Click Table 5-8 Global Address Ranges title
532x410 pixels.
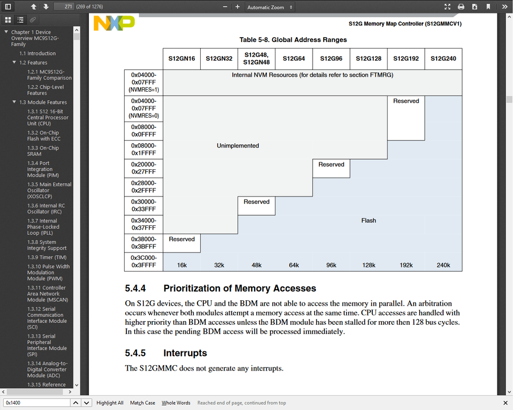tap(293, 40)
